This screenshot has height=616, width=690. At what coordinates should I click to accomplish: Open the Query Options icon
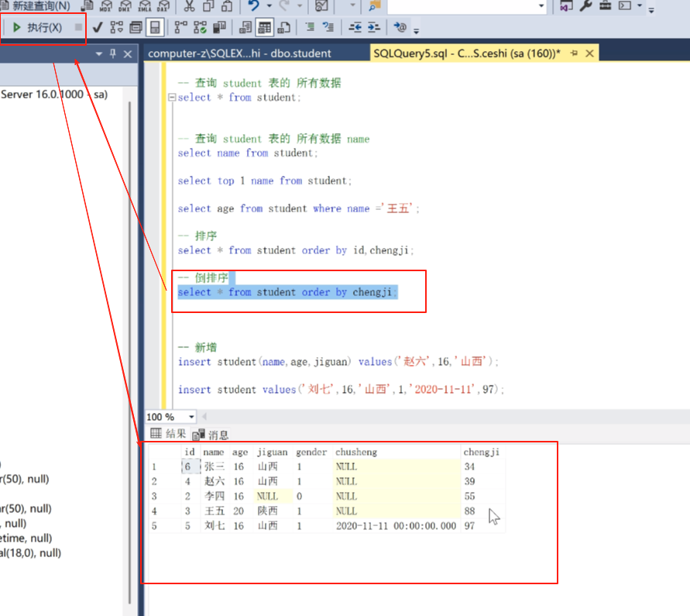coord(136,28)
